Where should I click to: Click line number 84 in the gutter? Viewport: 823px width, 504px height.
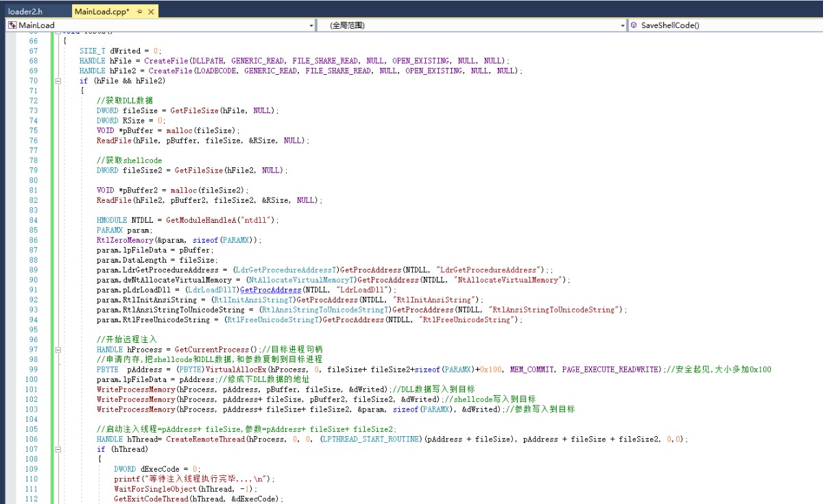(33, 220)
